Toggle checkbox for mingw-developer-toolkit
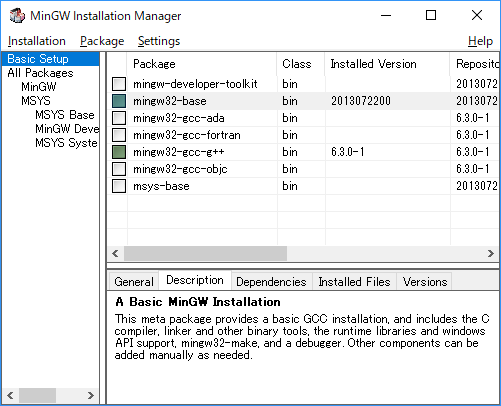 tap(119, 84)
